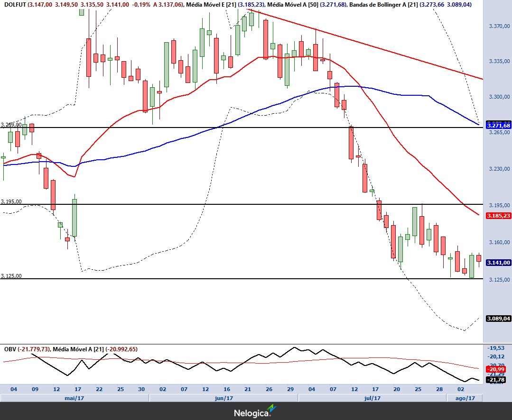512x420 pixels.
Task: Click the 3.195,00 horizontal line label
Action: [11, 201]
